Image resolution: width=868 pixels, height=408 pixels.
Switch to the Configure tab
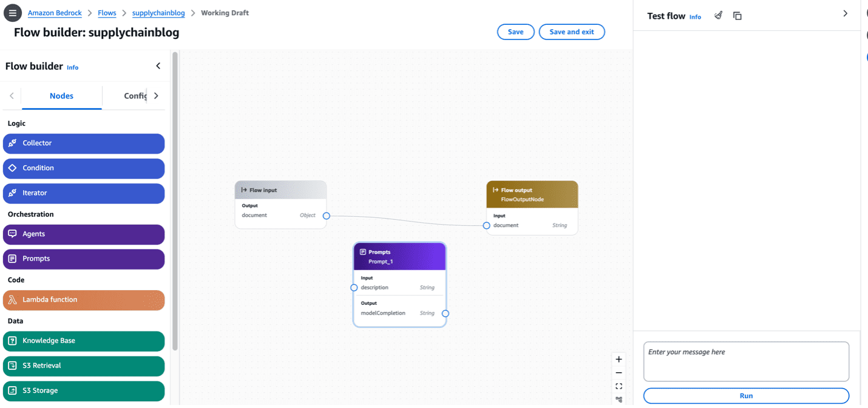[x=135, y=96]
